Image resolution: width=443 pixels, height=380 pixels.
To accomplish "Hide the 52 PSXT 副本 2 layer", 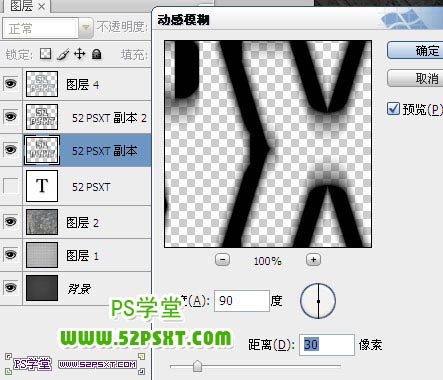I will 11,117.
